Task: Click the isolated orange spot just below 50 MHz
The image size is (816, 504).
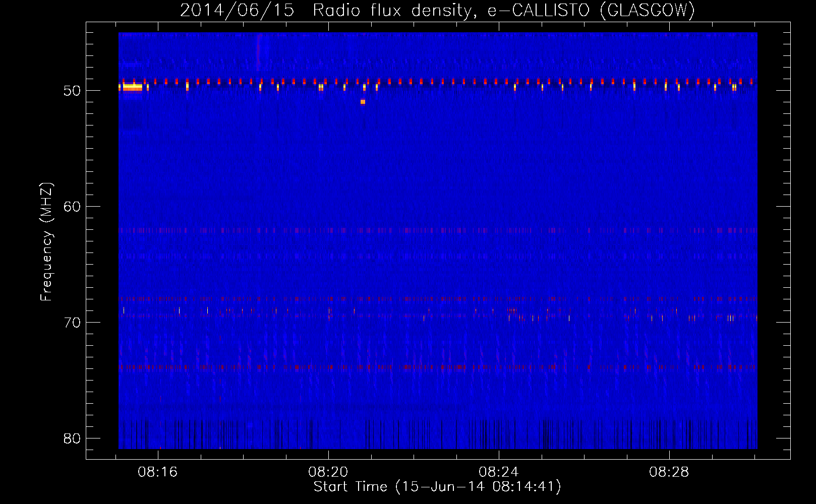Action: coord(363,102)
